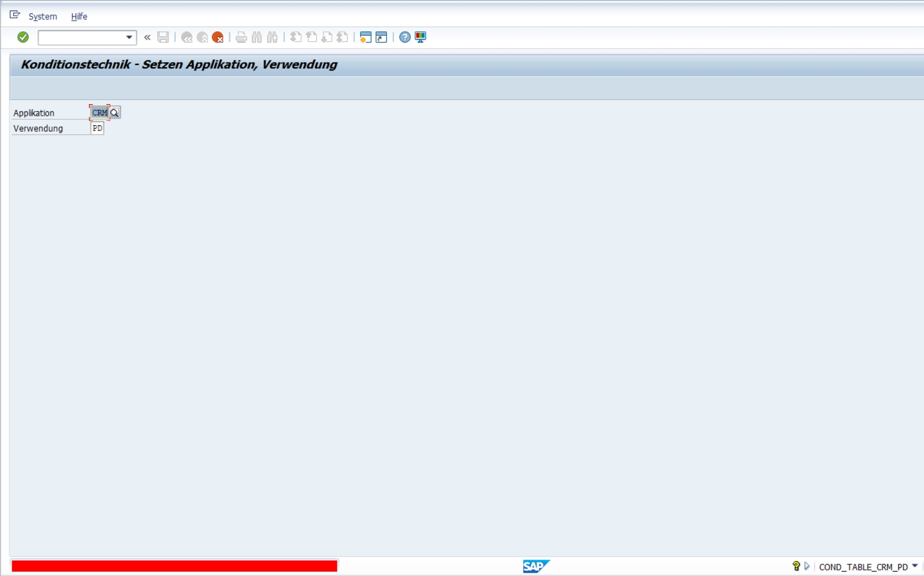Click the window menu icon beside System
This screenshot has width=924, height=576.
tap(15, 15)
